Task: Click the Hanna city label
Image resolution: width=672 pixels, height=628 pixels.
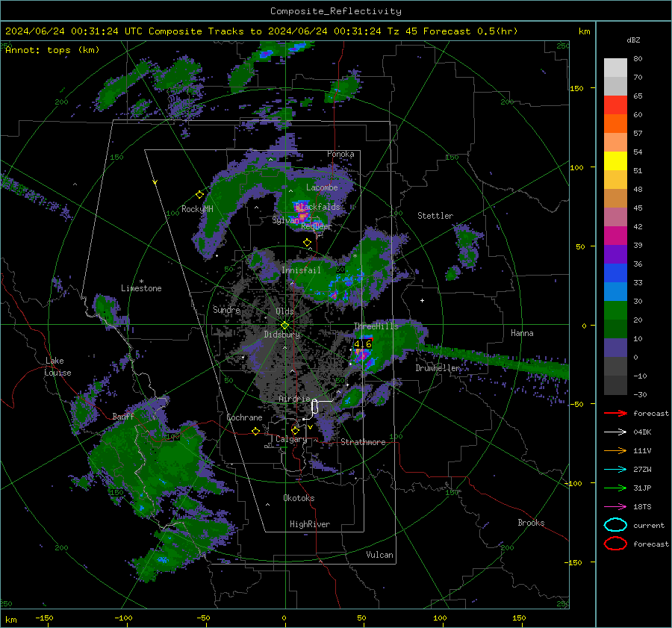Action: point(522,333)
